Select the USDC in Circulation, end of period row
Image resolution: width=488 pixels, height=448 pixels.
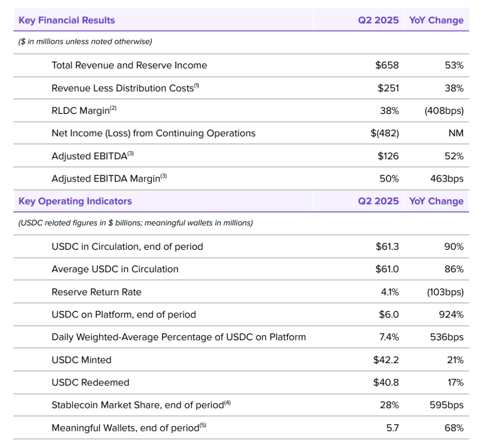tap(127, 247)
